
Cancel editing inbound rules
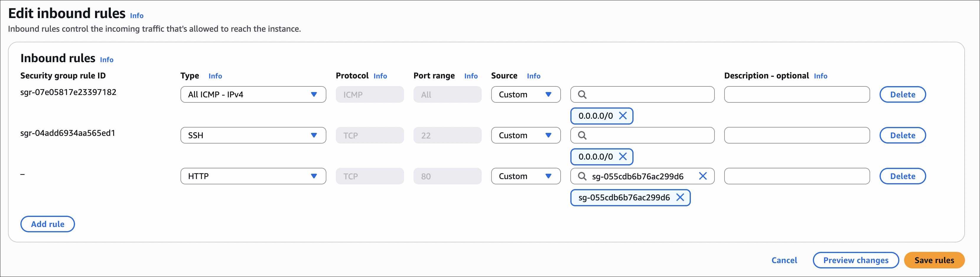coord(784,260)
